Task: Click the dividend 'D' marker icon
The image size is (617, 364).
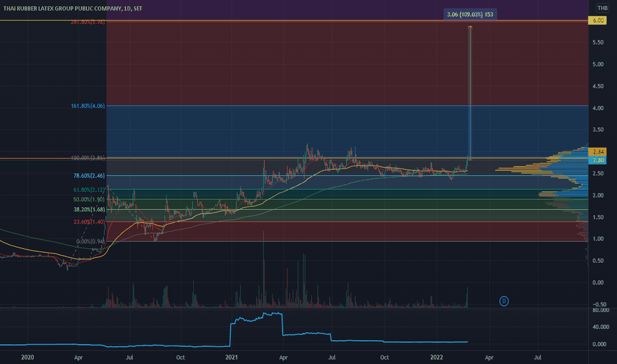Action: (x=504, y=301)
